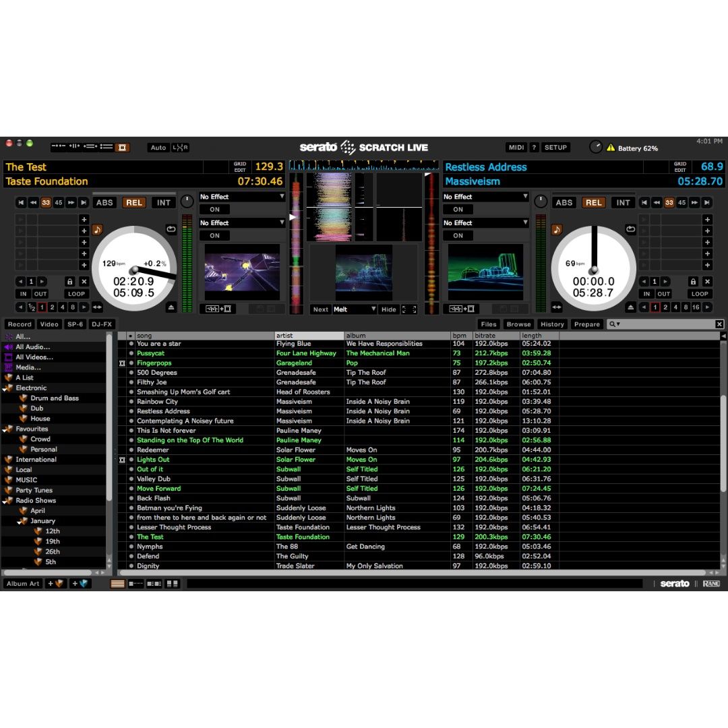Eject the track from right deck
Image resolution: width=728 pixels, height=728 pixels.
pos(630,307)
